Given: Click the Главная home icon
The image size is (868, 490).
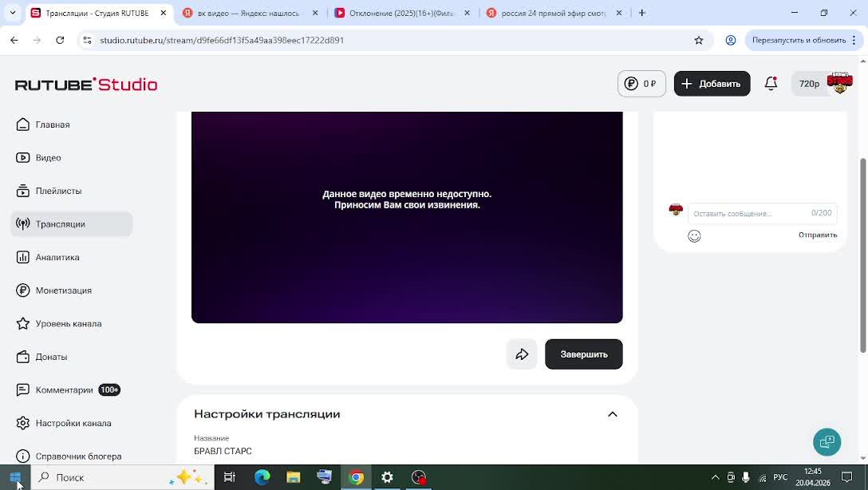Looking at the screenshot, I should point(22,124).
